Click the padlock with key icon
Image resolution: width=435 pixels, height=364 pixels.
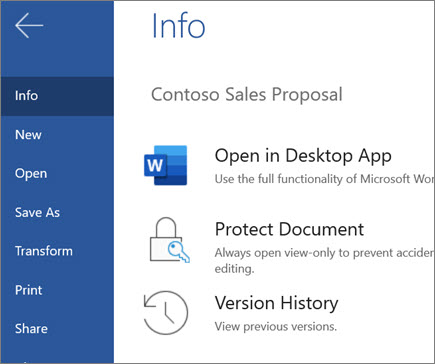click(169, 240)
